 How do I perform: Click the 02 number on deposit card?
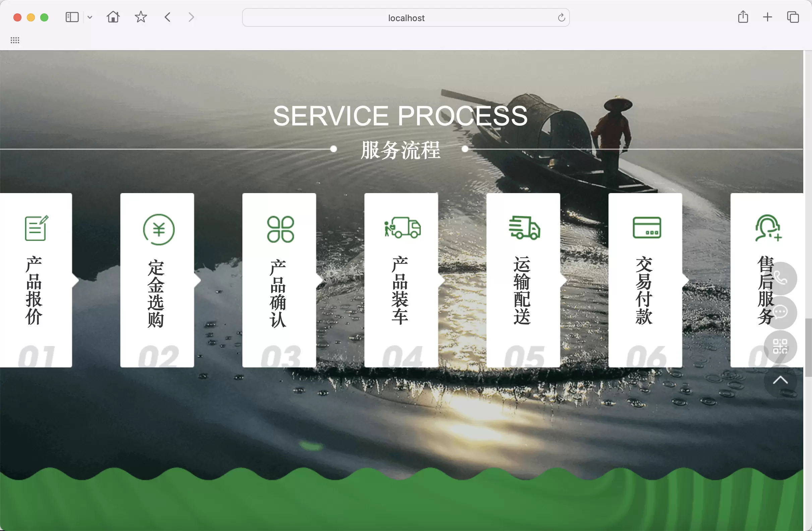(x=158, y=356)
